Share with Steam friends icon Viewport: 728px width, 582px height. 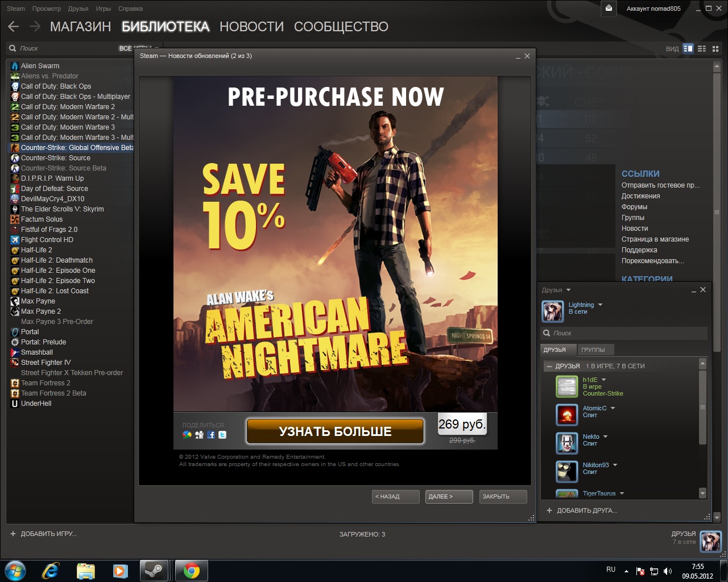pos(199,435)
